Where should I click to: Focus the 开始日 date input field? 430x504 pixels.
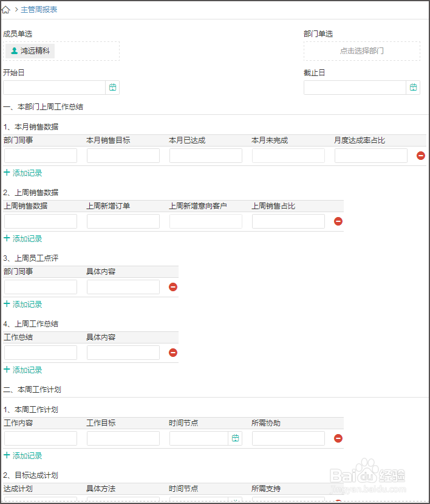coord(55,88)
